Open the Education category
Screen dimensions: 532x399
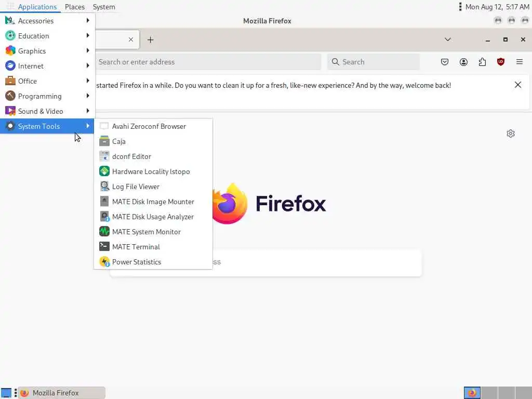coord(47,36)
